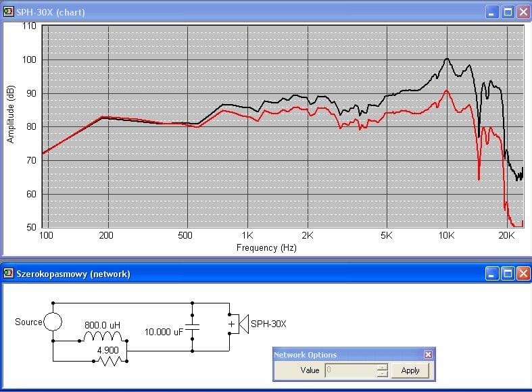Click the '90' amplitude axis tick label
The image size is (532, 392).
pos(31,93)
